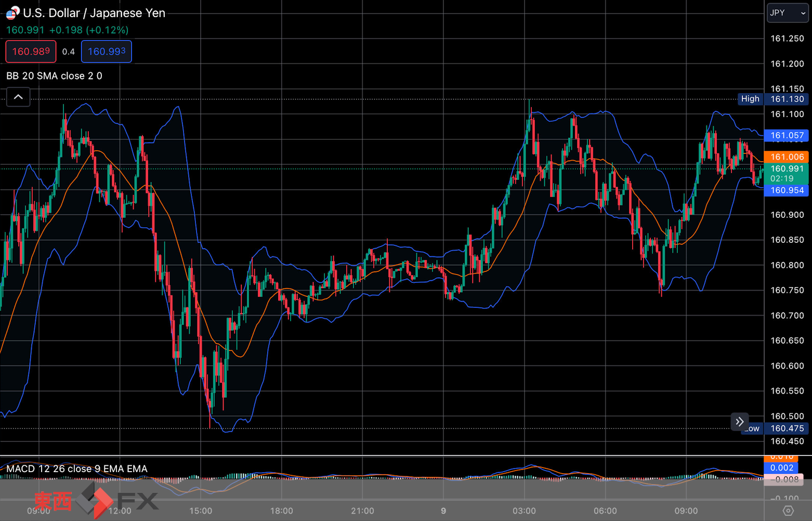Click the blue 161.057 upper band tag
Viewport: 812px width, 521px height.
click(x=787, y=135)
